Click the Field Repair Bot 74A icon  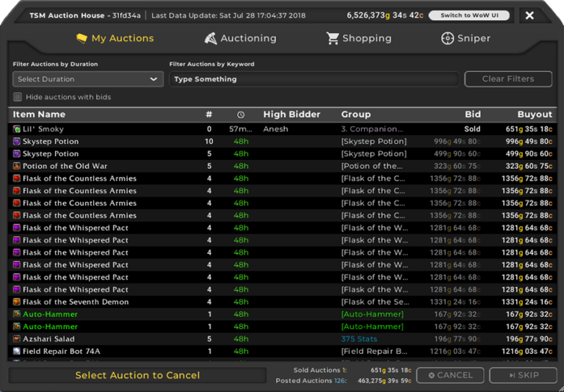(x=17, y=352)
